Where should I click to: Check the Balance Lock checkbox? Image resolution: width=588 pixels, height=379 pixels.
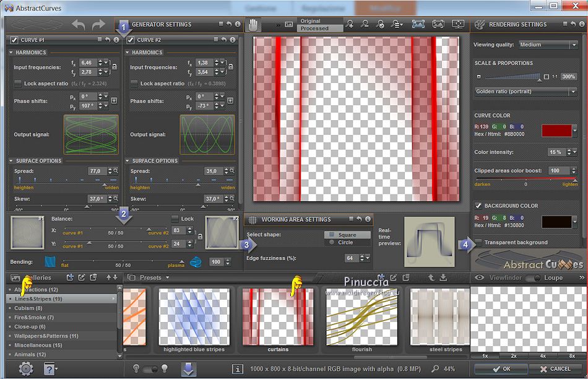[175, 219]
